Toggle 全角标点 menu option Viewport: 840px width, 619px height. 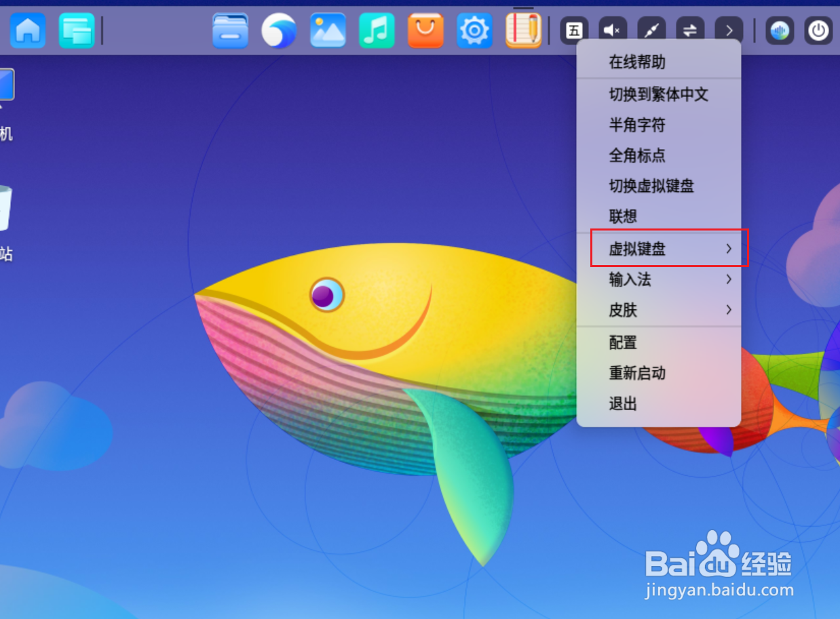[658, 155]
